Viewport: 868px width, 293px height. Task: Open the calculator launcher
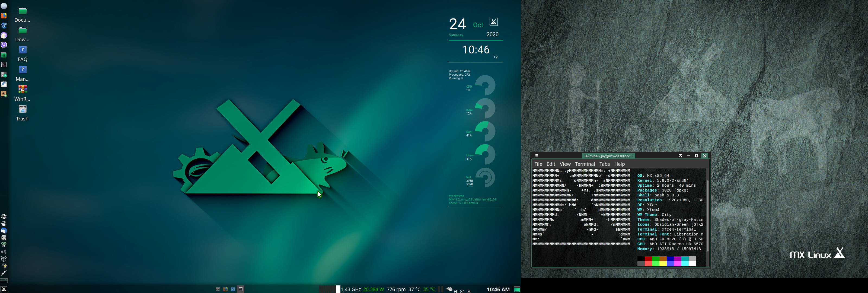tap(4, 74)
